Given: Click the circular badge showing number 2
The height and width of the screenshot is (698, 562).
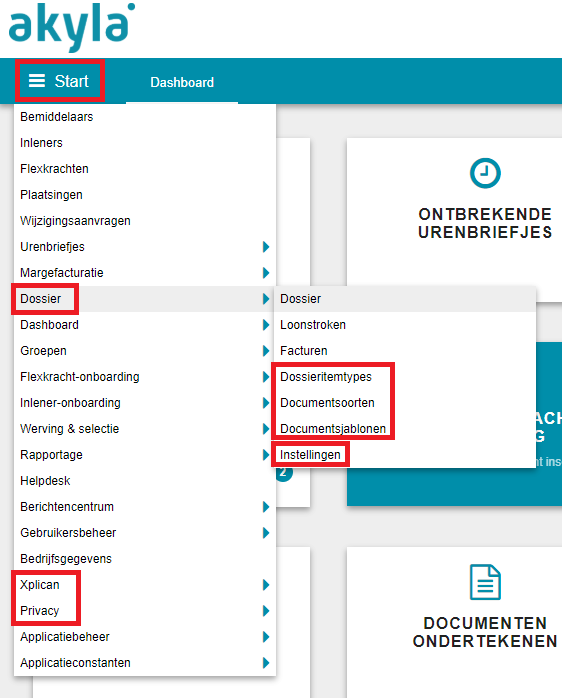Looking at the screenshot, I should (284, 474).
